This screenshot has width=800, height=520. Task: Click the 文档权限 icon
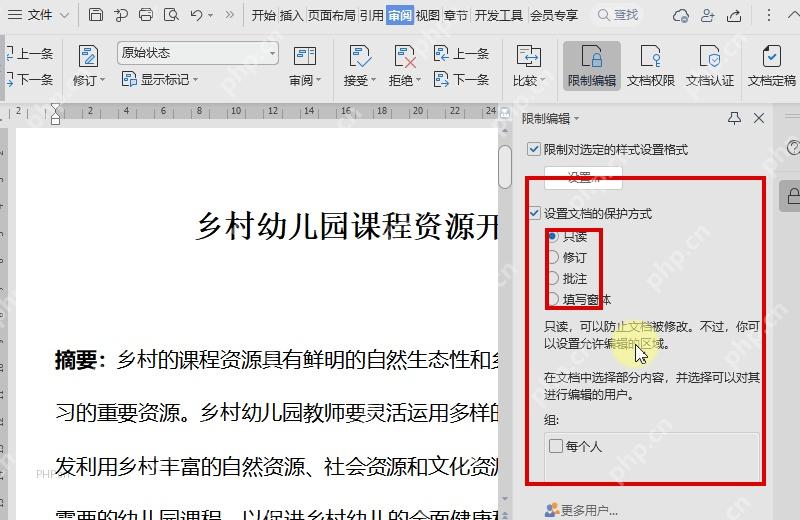(x=651, y=56)
